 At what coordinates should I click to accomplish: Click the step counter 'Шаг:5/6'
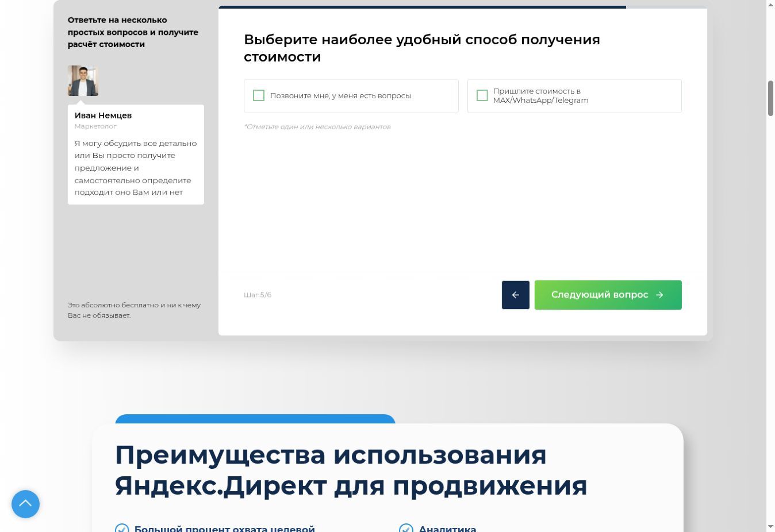(x=258, y=295)
